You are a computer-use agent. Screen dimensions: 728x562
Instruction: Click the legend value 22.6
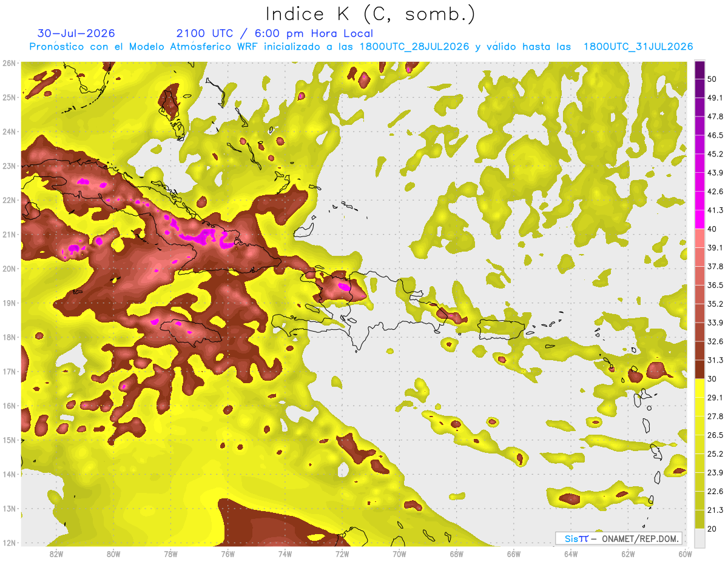tap(716, 492)
